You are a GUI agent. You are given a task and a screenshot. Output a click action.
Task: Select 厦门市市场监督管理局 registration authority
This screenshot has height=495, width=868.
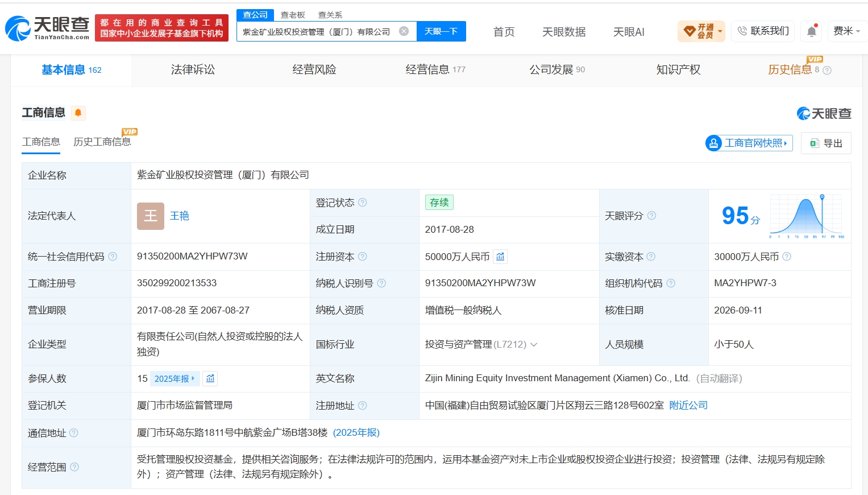coord(185,406)
